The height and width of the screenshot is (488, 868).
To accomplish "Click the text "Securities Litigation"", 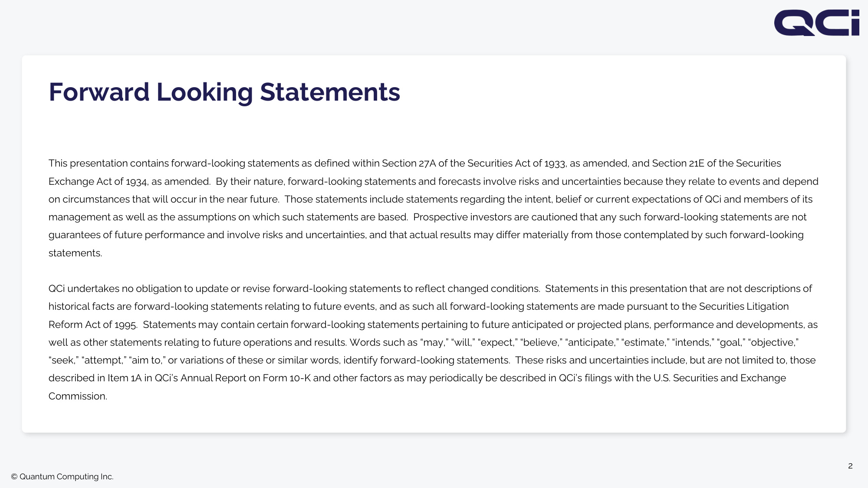I will (744, 307).
